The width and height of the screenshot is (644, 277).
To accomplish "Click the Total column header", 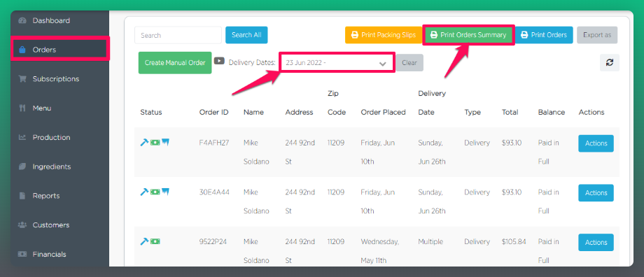I will pos(510,112).
